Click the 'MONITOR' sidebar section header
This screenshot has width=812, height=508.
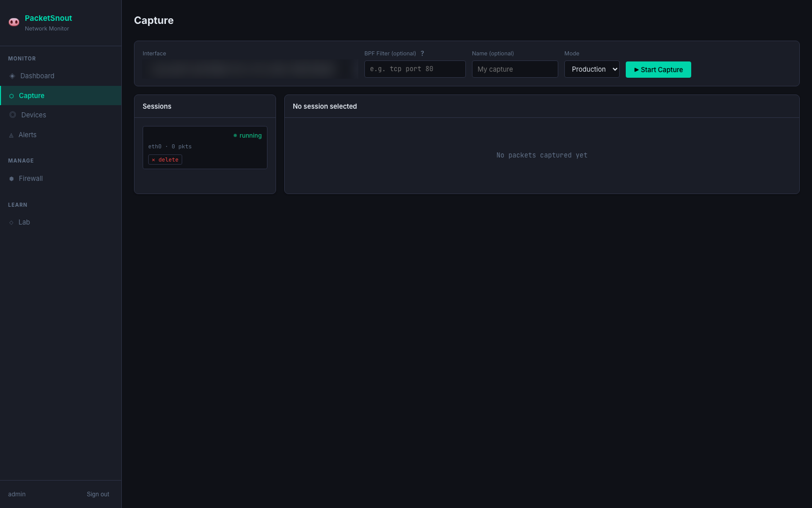[22, 58]
